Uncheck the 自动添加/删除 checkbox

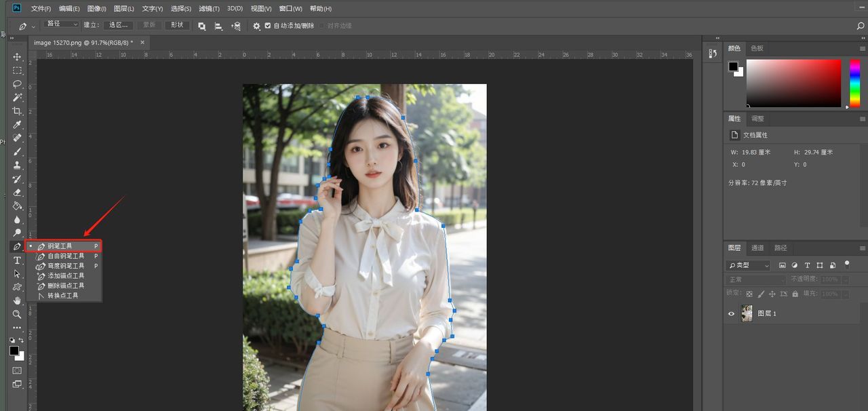tap(268, 26)
